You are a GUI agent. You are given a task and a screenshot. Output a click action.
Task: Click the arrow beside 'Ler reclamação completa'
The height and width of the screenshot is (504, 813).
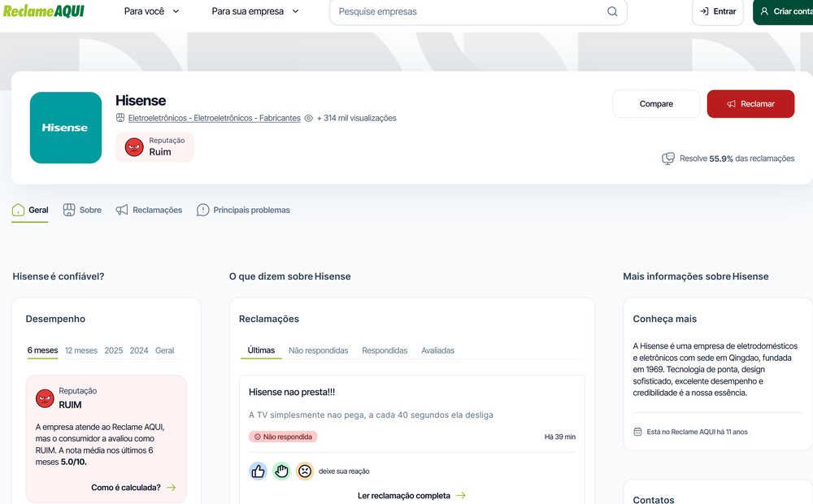tap(460, 496)
